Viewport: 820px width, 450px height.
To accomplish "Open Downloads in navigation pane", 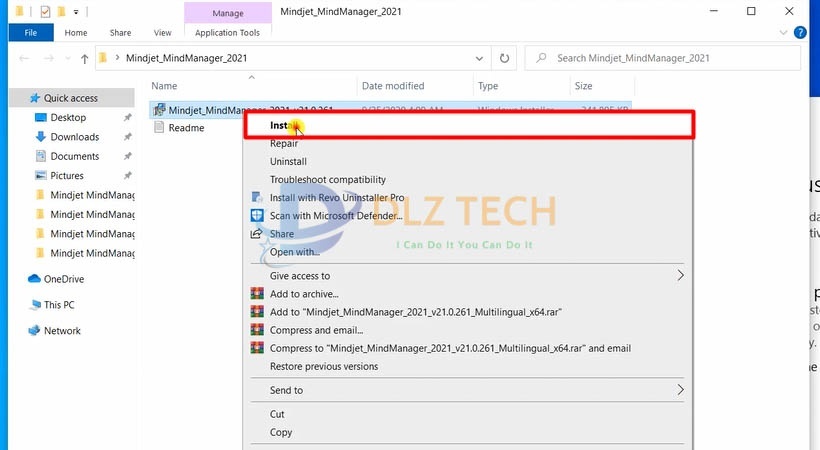I will pyautogui.click(x=74, y=137).
